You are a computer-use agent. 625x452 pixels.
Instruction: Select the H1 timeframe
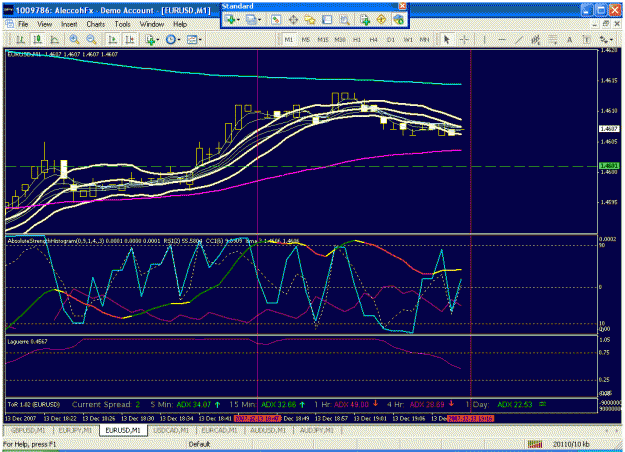pyautogui.click(x=357, y=39)
